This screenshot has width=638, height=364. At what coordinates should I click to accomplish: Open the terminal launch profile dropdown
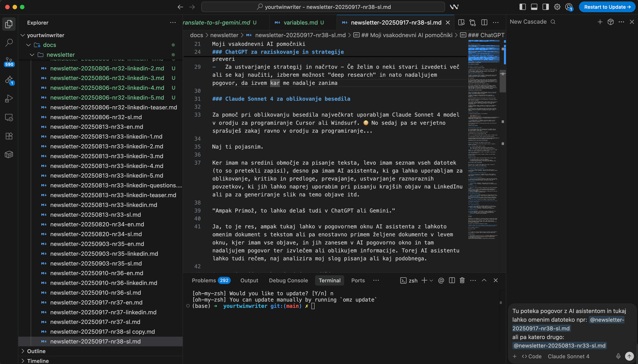pos(431,280)
